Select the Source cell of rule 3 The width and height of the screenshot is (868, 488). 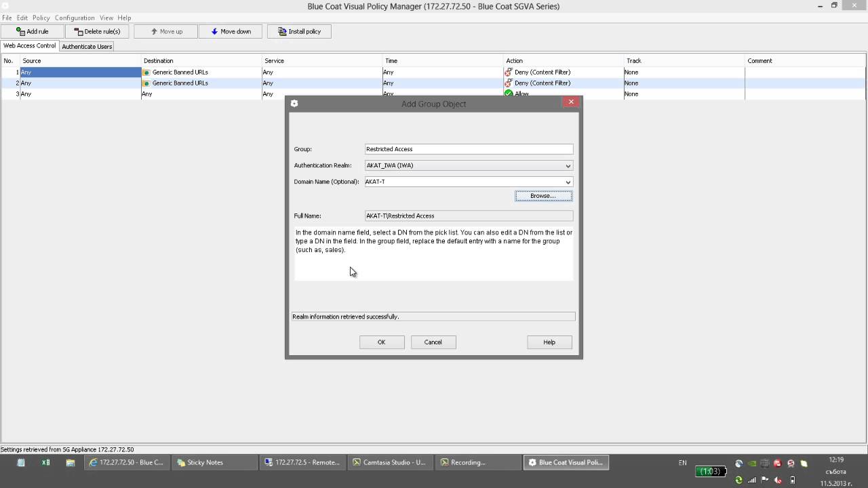(x=80, y=94)
